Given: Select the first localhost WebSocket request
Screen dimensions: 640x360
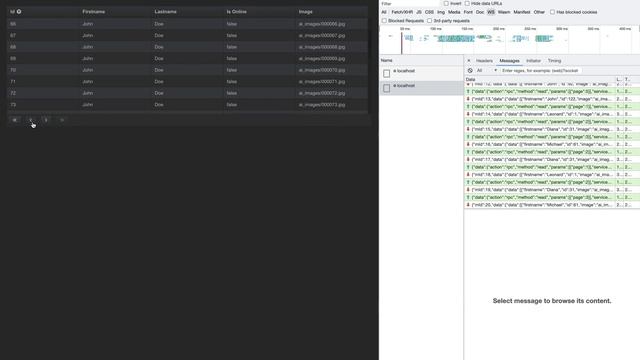Looking at the screenshot, I should click(422, 73).
